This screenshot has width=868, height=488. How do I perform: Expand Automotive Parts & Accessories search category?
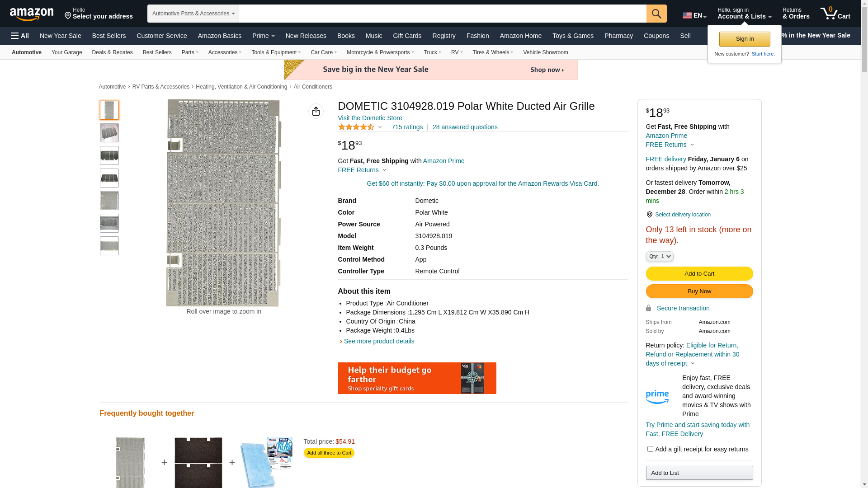click(193, 14)
